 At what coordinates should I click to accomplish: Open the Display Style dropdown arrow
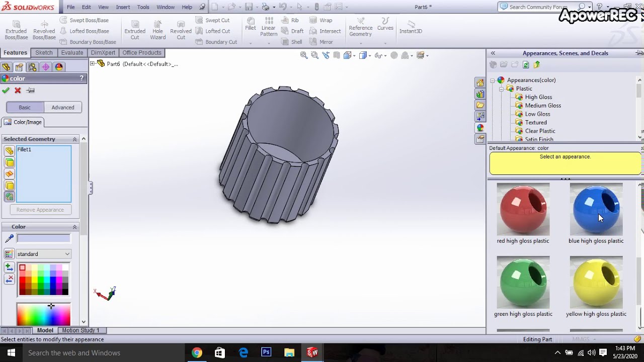point(370,56)
